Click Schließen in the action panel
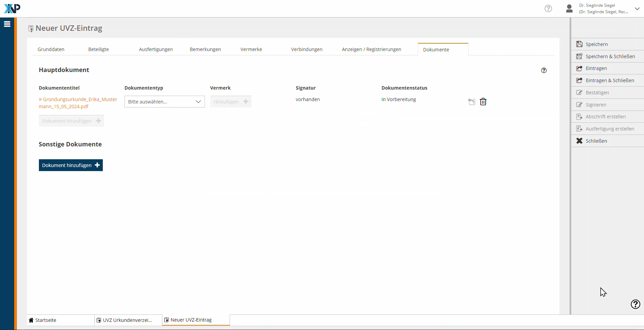 [596, 141]
